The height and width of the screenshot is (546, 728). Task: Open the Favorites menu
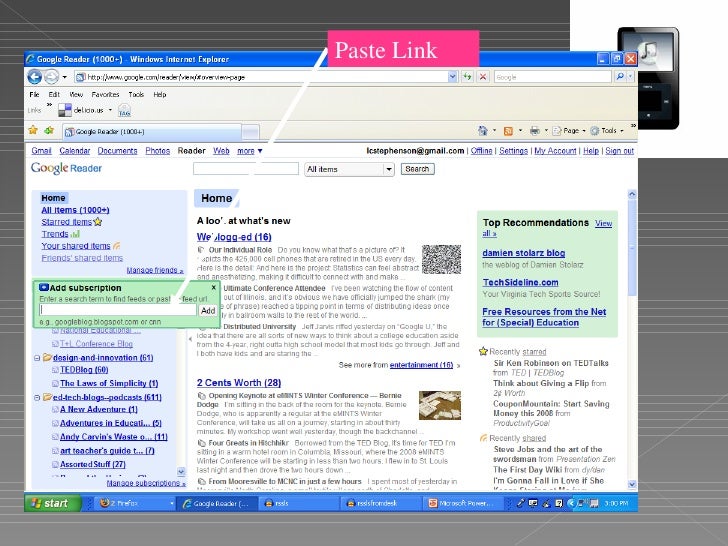105,94
